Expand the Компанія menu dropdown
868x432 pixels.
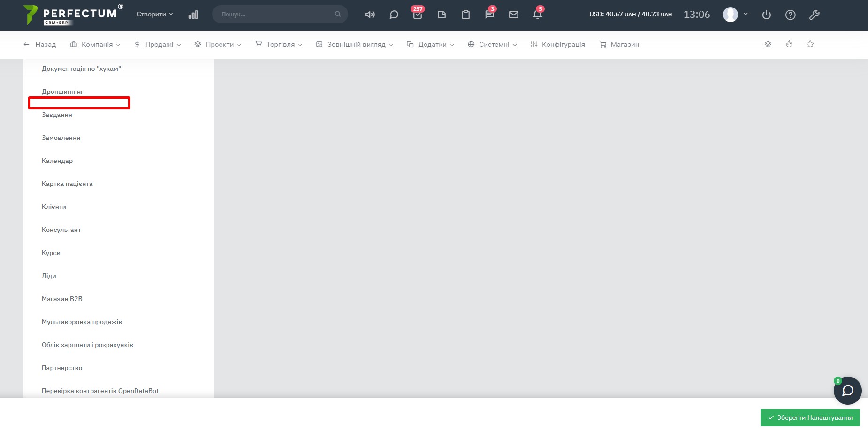(95, 45)
